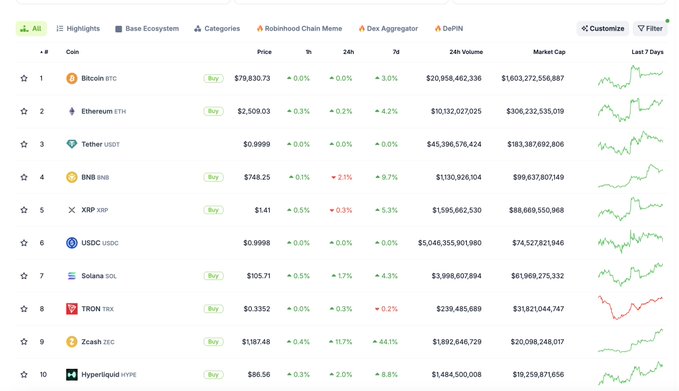The image size is (679, 391).
Task: Open Zcash's 7-day sparkline chart
Action: tap(630, 341)
